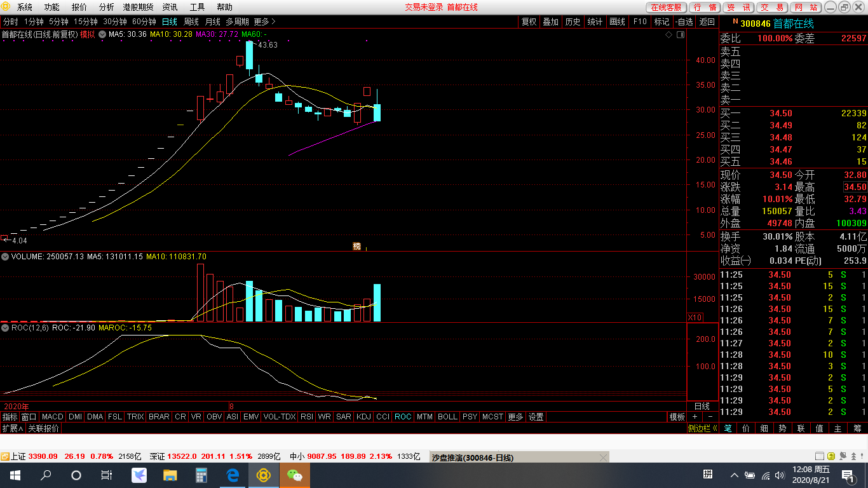Select the RSI indicator tab
Screen dimensions: 868x488
[x=307, y=417]
